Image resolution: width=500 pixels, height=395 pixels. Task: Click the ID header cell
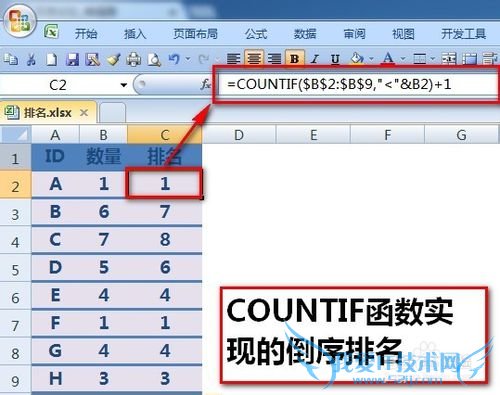55,157
